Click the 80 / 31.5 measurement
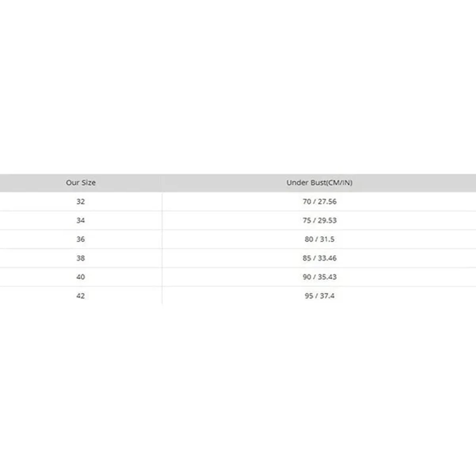The image size is (476, 476). [x=320, y=239]
